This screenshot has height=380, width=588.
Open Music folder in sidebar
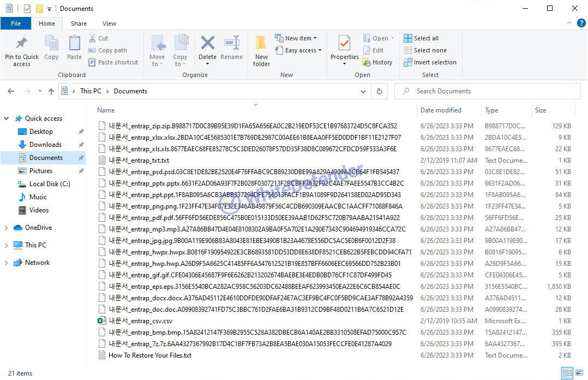point(38,197)
